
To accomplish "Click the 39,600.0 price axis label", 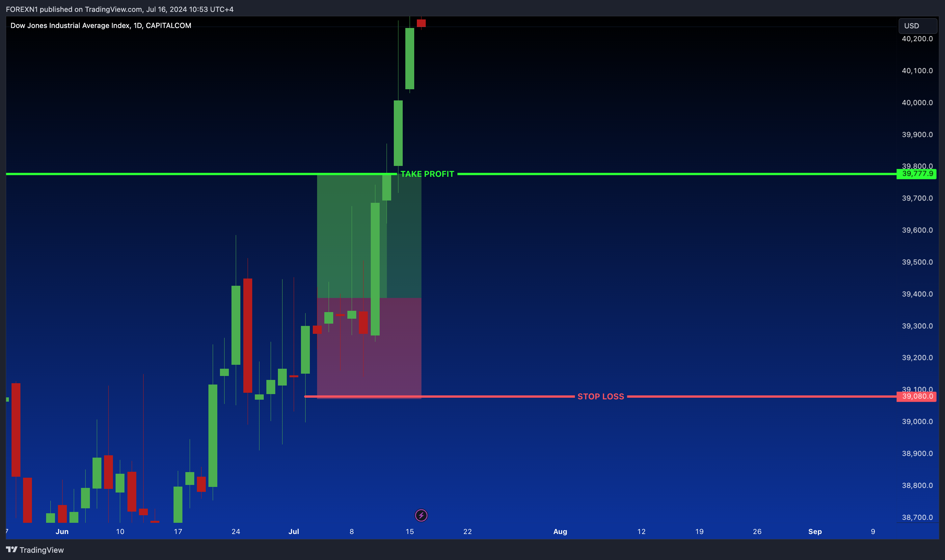I will coord(917,230).
